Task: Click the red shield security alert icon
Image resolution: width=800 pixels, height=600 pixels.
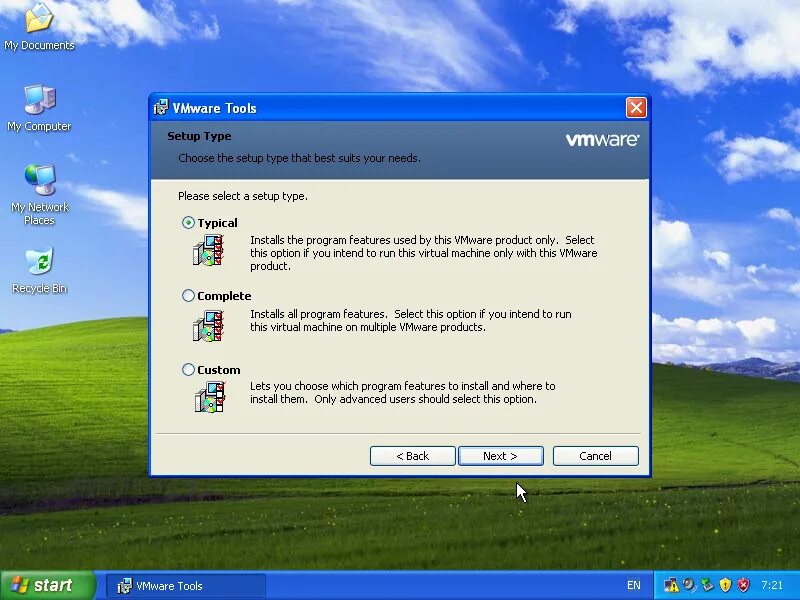Action: (743, 585)
